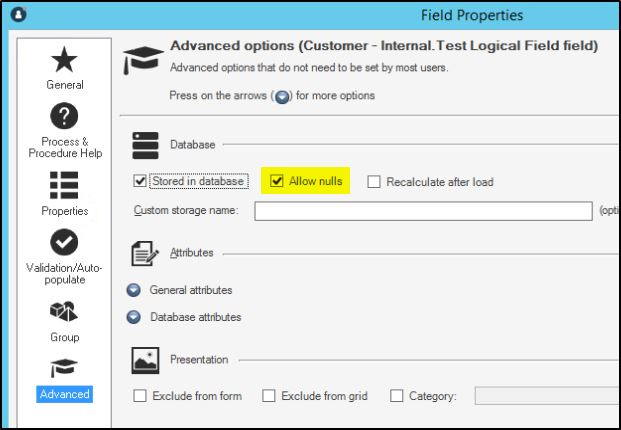
Task: Open the General section star icon
Action: [65, 64]
